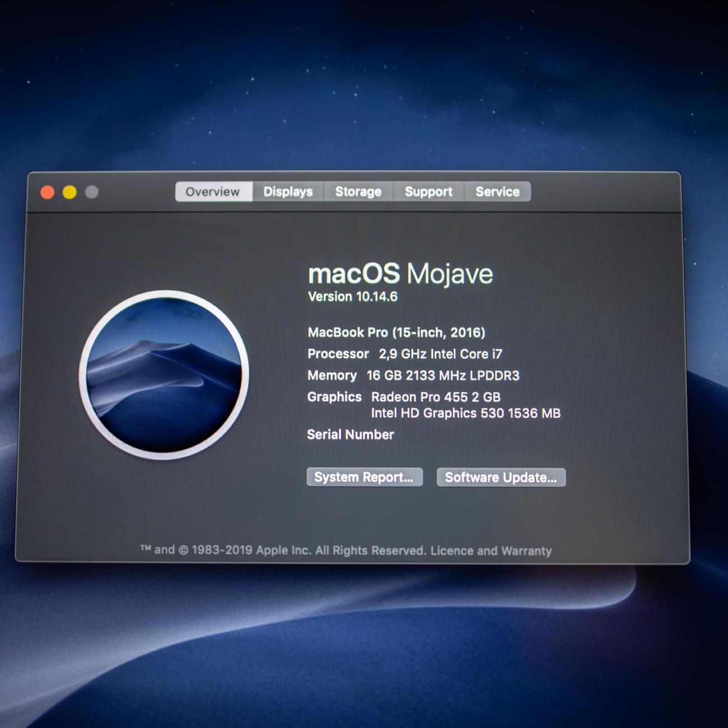
Task: Open the Storage tab
Action: [358, 192]
